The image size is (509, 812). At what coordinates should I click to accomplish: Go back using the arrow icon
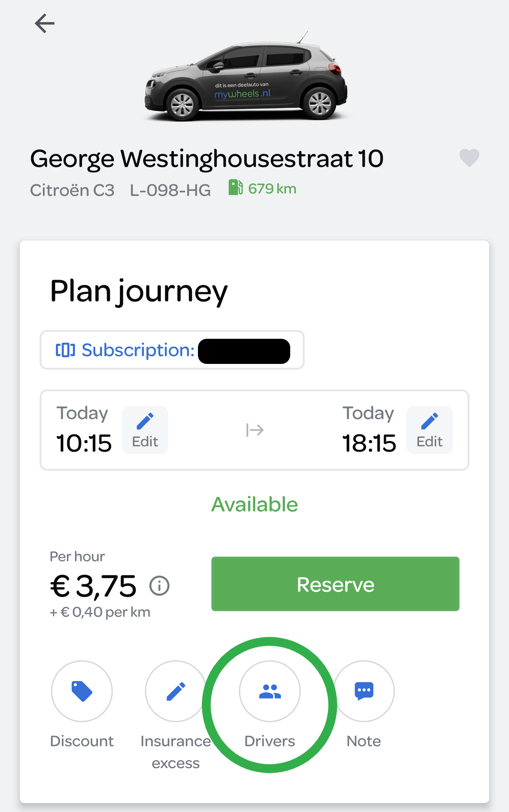coord(45,24)
